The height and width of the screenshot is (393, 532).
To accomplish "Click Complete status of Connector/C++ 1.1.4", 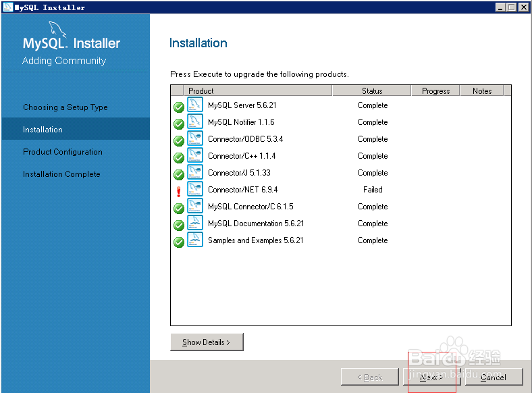I will coord(373,156).
